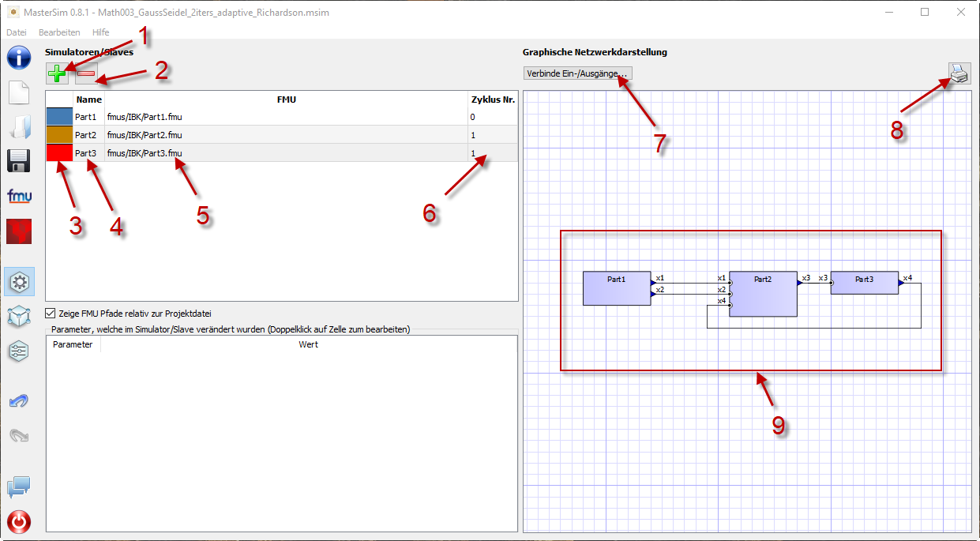Viewport: 980px width, 541px height.
Task: Remove the slave with red minus button
Action: click(85, 74)
